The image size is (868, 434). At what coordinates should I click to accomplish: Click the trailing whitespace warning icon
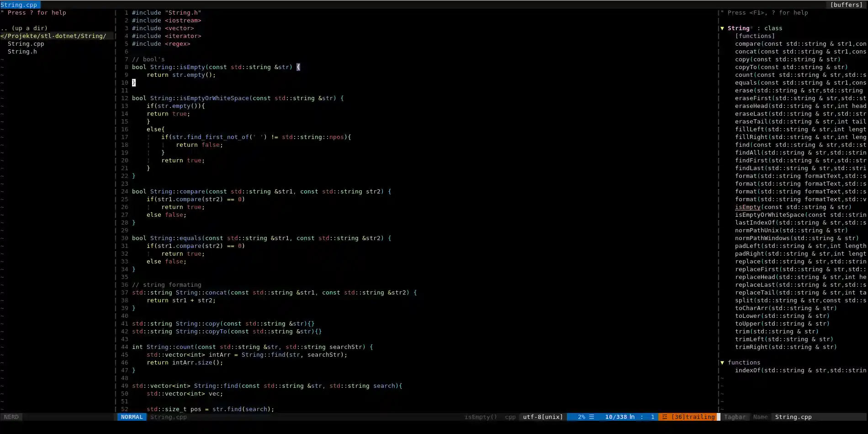click(665, 417)
